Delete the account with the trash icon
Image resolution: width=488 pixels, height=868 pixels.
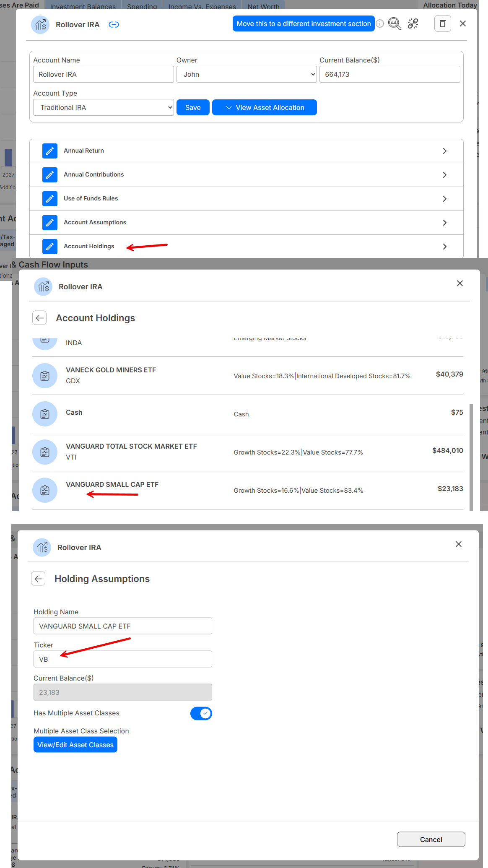point(442,23)
